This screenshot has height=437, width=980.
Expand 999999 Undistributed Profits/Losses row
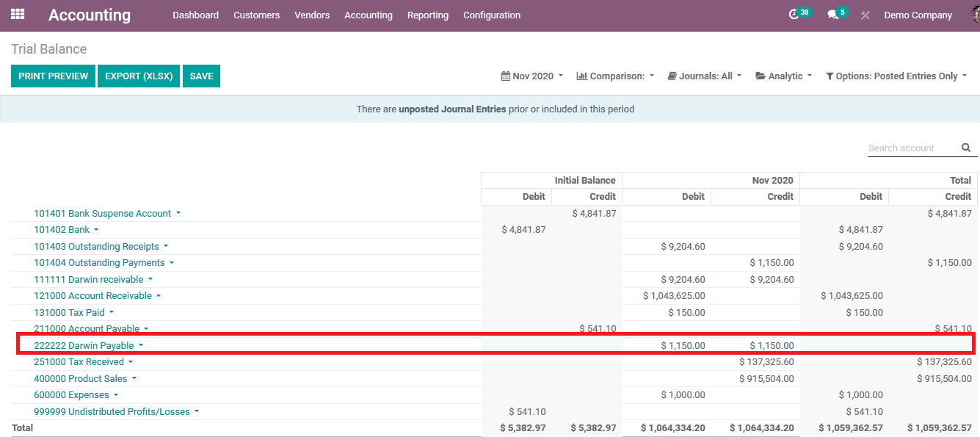(117, 411)
